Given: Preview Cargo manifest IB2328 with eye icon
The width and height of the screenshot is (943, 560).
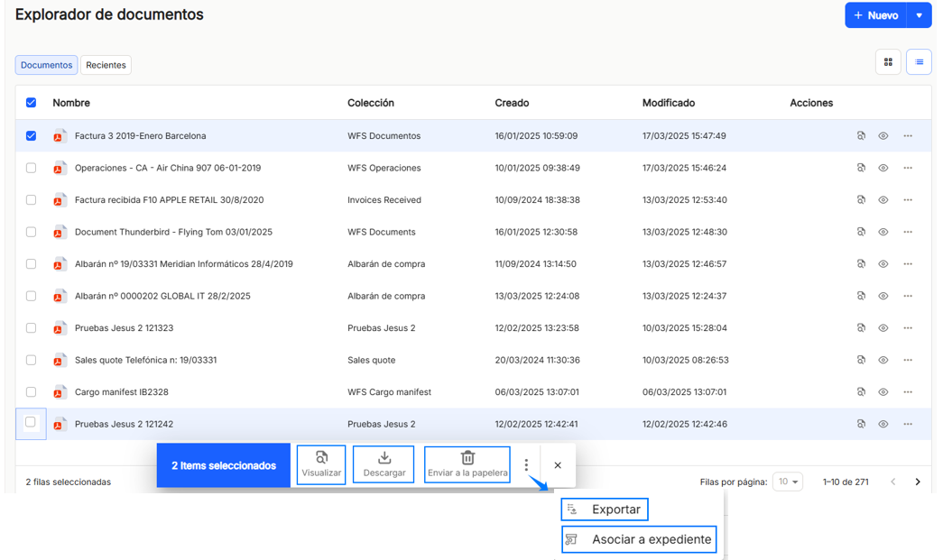Looking at the screenshot, I should (x=883, y=391).
